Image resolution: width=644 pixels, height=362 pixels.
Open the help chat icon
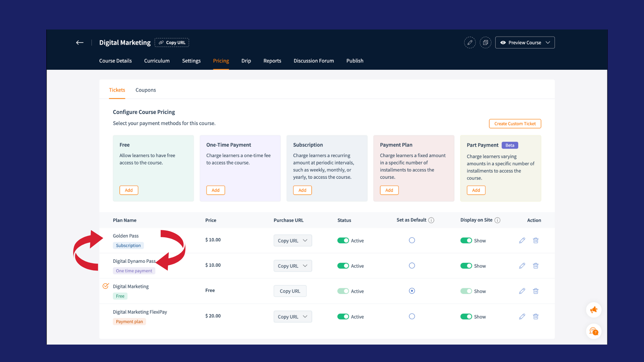(x=594, y=331)
